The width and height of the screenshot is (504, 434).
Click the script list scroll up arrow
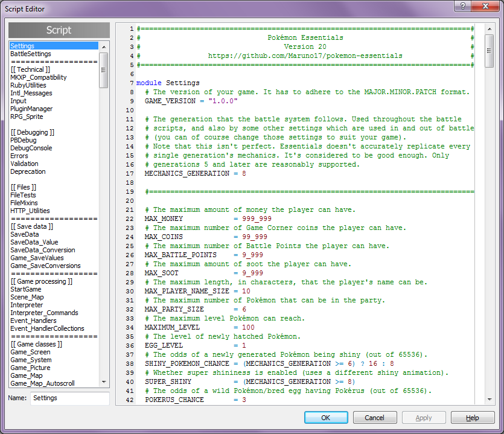(104, 46)
